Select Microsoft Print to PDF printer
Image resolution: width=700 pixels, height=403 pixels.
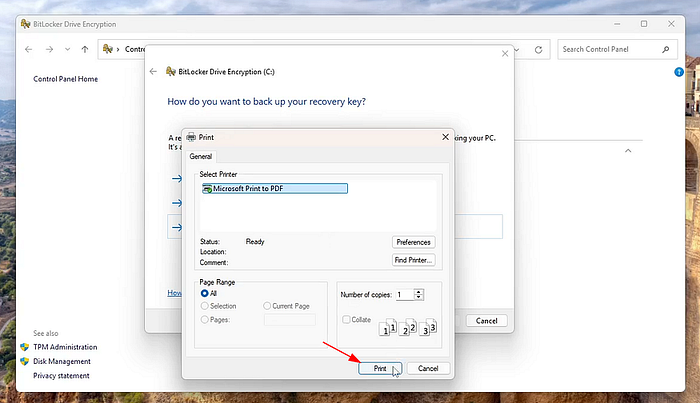(x=275, y=188)
